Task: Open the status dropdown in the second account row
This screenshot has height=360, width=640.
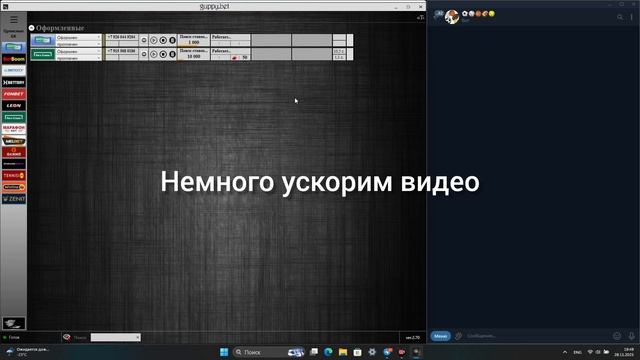Action: click(79, 51)
